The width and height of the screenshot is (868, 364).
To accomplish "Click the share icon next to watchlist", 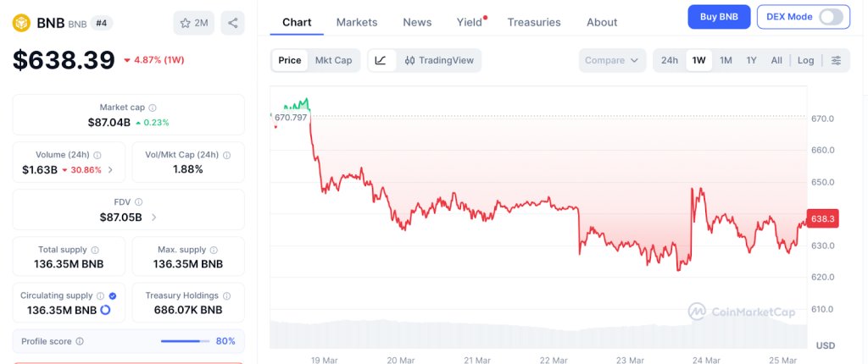I will pyautogui.click(x=232, y=23).
